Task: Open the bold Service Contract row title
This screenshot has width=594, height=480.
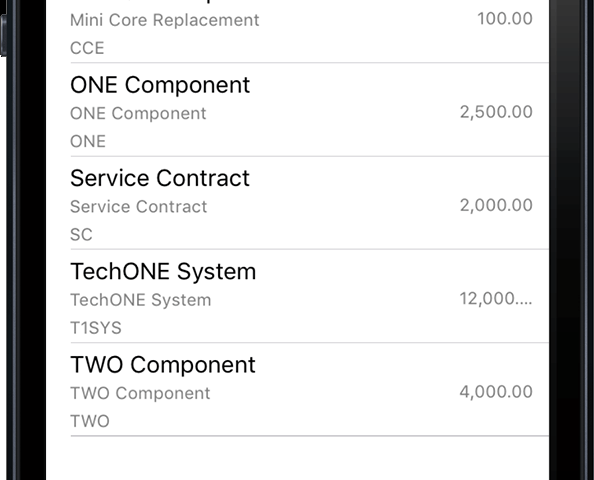Action: coord(160,178)
